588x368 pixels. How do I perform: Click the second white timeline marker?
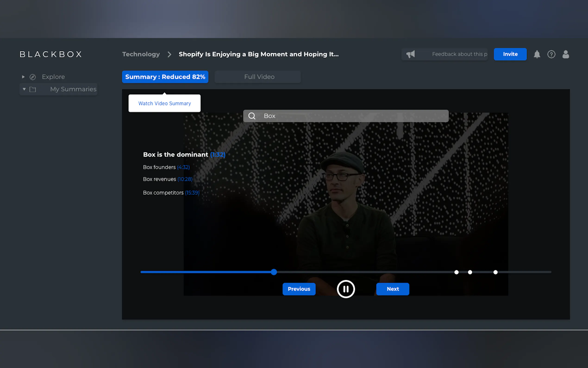pyautogui.click(x=470, y=272)
